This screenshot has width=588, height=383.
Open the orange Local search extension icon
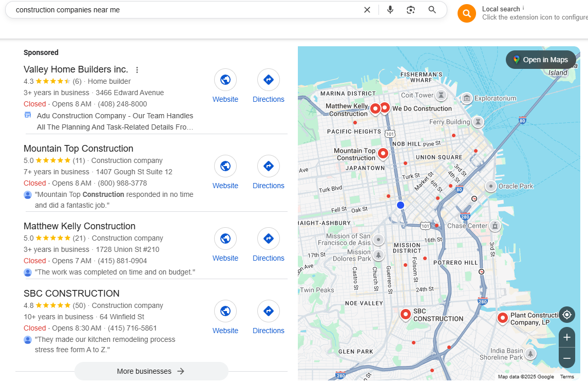point(467,13)
